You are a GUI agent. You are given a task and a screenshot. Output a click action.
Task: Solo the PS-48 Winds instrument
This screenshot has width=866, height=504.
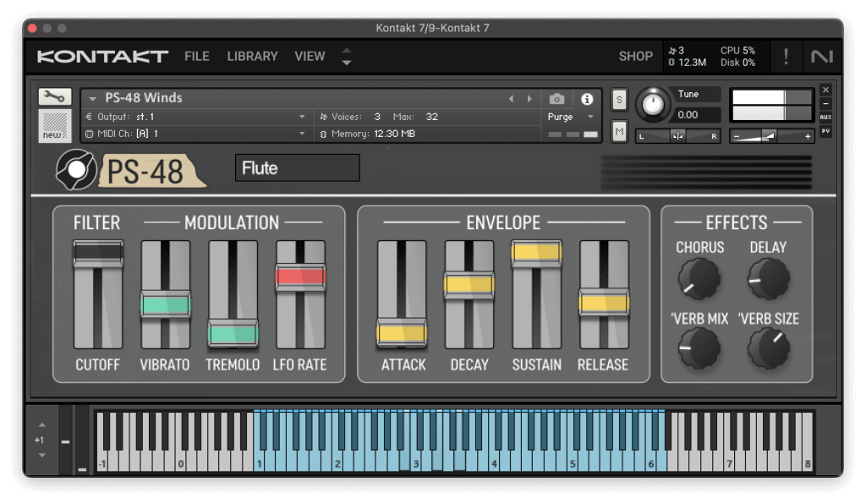click(x=618, y=99)
